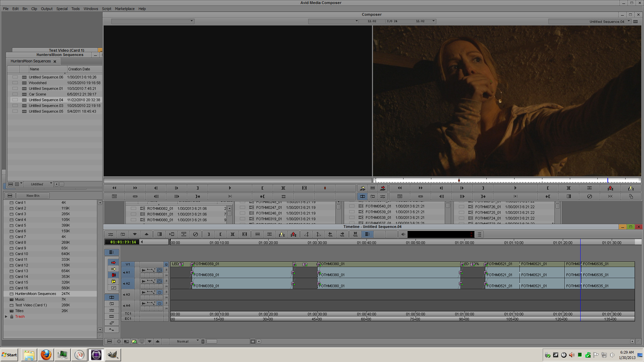Screen dimensions: 644x362
Task: Click the yellow Extract button under record monitor
Action: point(631,188)
